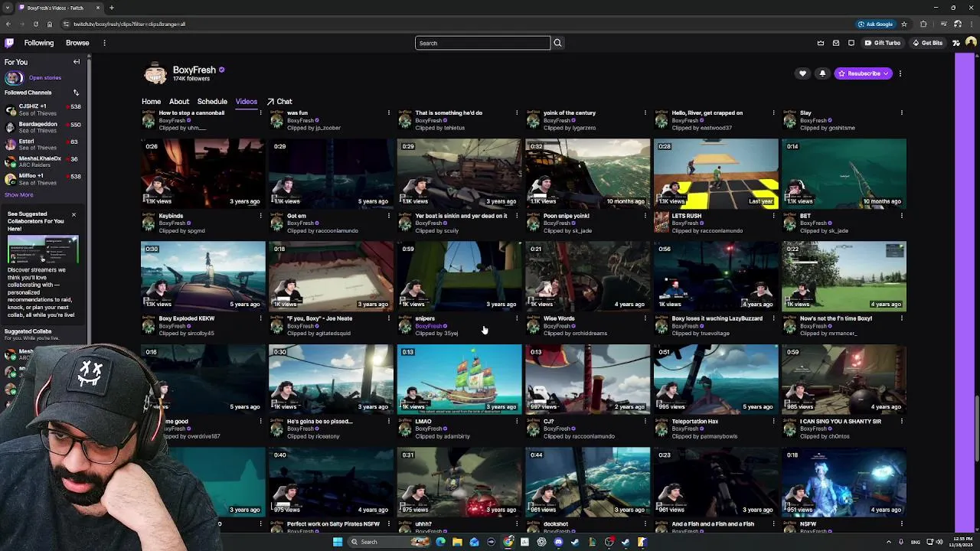Open ChatGPT app from taskbar
Viewport: 980px width, 551px height.
(541, 542)
